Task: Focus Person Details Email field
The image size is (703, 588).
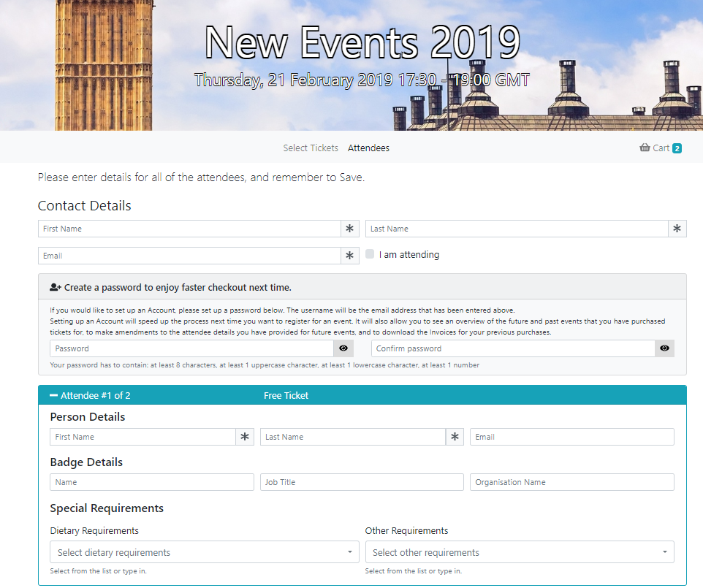Action: 572,437
